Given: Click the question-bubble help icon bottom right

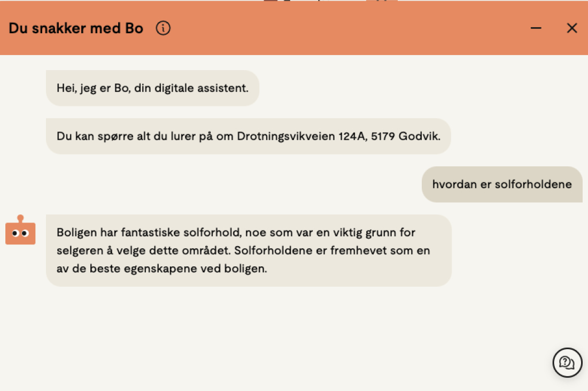Looking at the screenshot, I should point(567,363).
